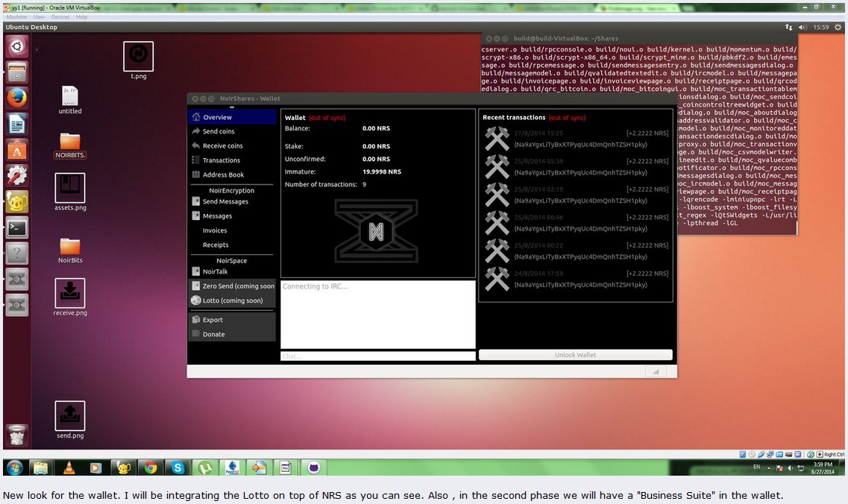Click the IRC chat display area

(378, 314)
